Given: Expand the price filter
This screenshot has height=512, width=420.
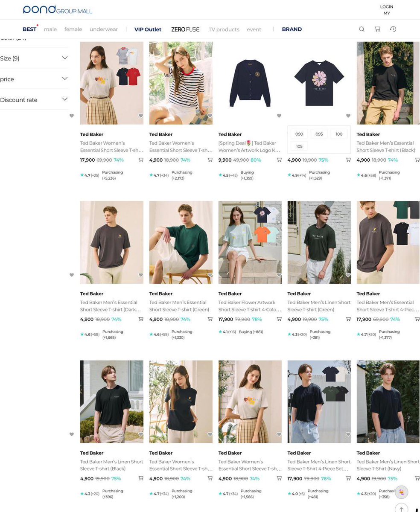Looking at the screenshot, I should point(34,79).
